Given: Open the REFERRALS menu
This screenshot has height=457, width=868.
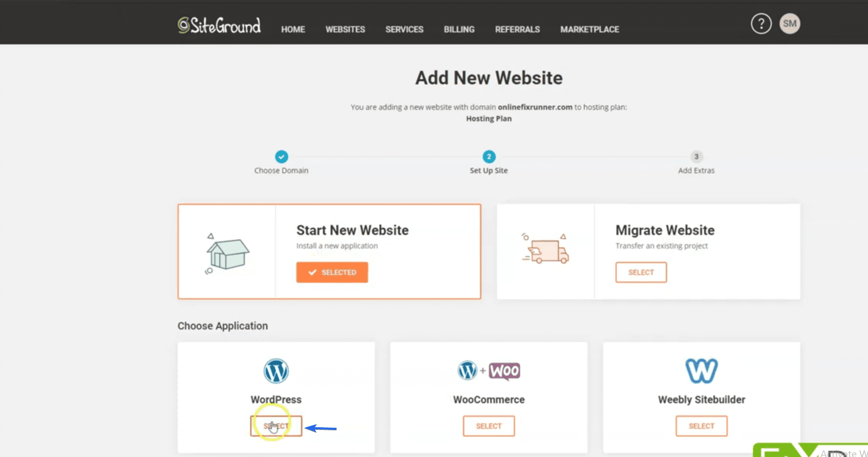Looking at the screenshot, I should pyautogui.click(x=517, y=29).
